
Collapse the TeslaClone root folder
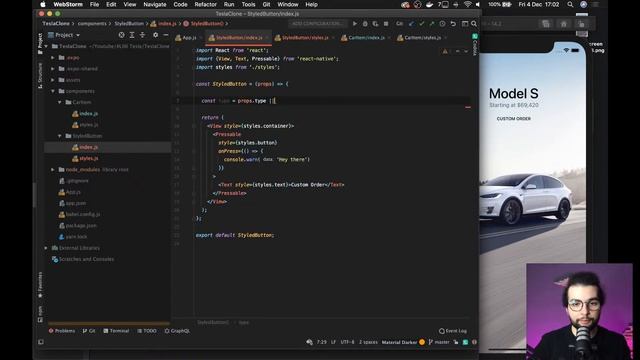[x=47, y=46]
